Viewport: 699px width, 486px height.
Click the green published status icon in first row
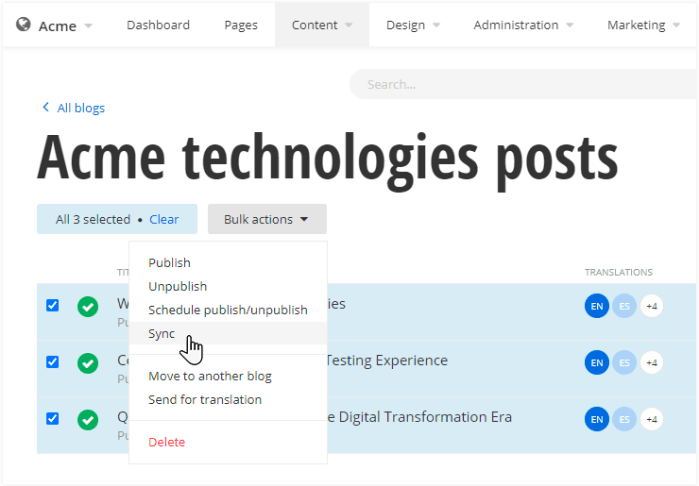point(88,307)
